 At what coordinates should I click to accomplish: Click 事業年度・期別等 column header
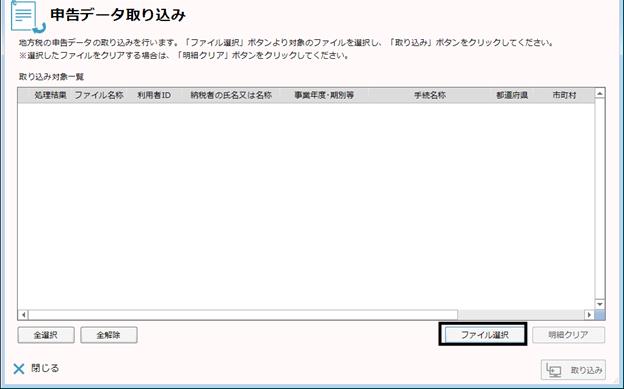pos(324,95)
